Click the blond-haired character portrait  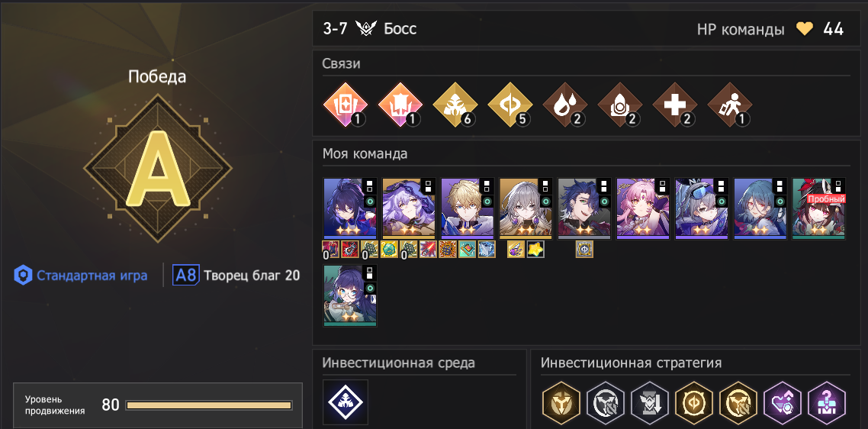pyautogui.click(x=468, y=208)
